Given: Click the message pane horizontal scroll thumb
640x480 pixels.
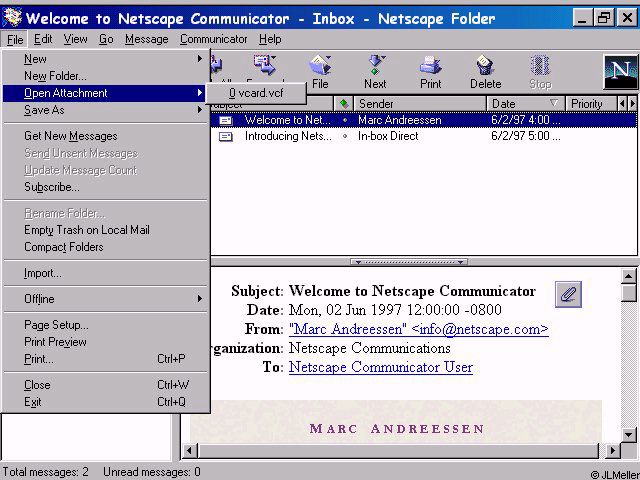Looking at the screenshot, I should tap(398, 451).
